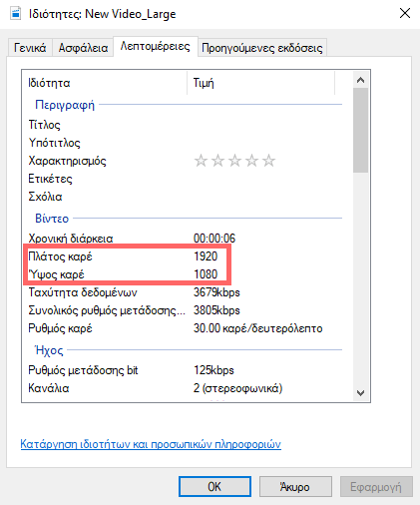Screen dimensions: 420x505
Task: Select the Χαρακτηρισμός property label
Action: point(67,161)
